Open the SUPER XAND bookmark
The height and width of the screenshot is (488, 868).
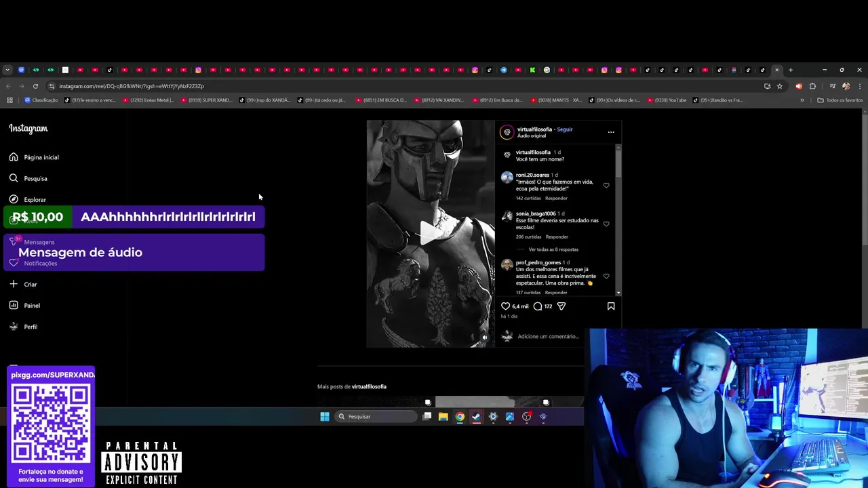[x=206, y=100]
